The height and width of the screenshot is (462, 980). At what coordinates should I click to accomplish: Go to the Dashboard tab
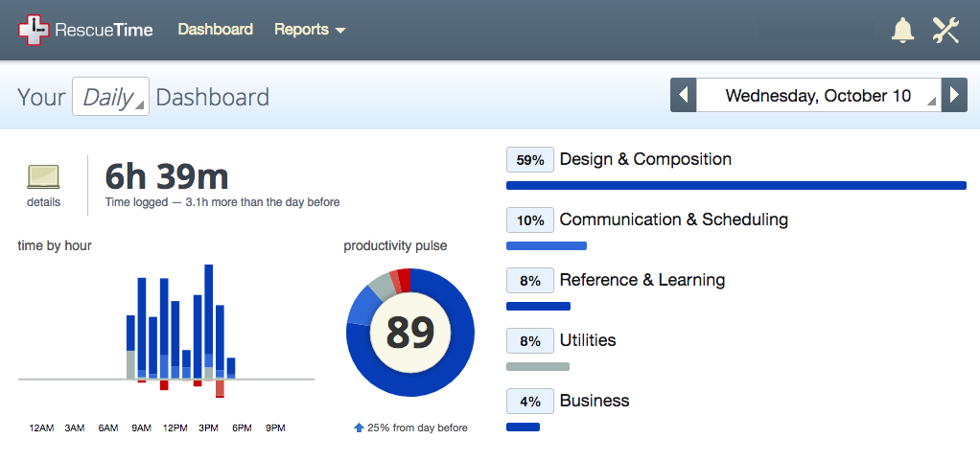click(216, 30)
